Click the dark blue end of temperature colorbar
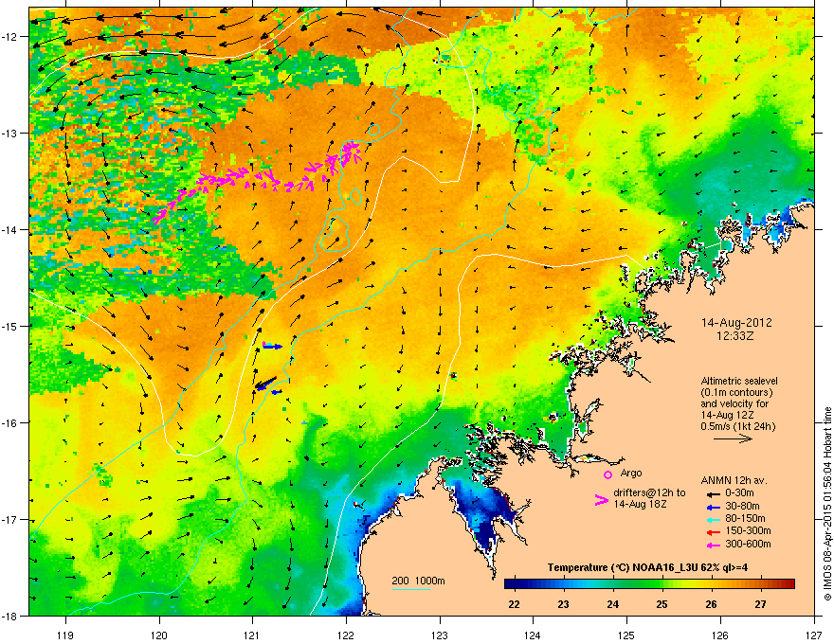Screen dimensions: 834x644 pos(512,584)
